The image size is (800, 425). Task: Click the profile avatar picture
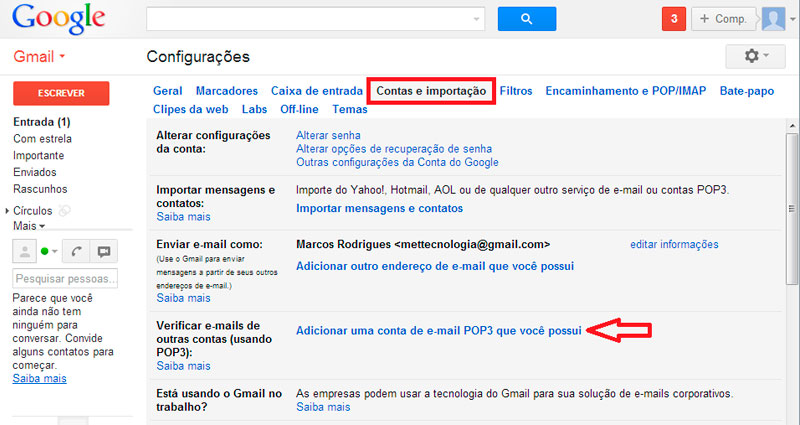click(773, 19)
